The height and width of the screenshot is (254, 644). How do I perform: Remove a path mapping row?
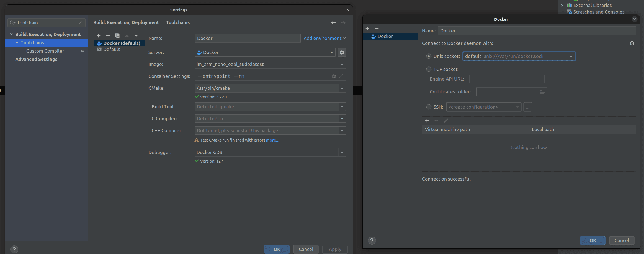436,121
